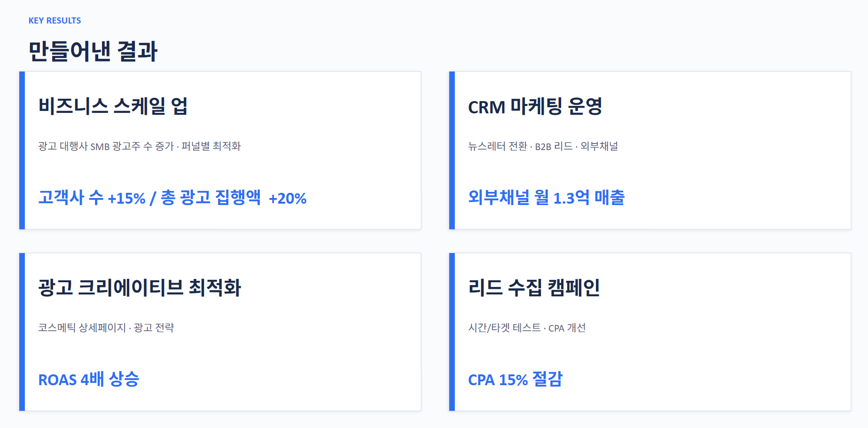
Task: Click blue accent bar of CRM 마케팅 card
Action: click(x=452, y=151)
